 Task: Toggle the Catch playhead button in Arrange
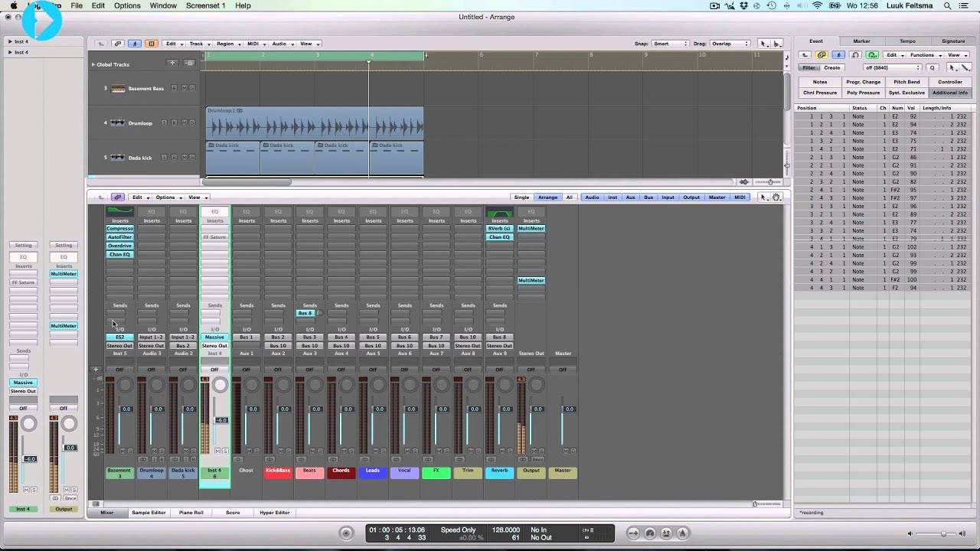134,44
